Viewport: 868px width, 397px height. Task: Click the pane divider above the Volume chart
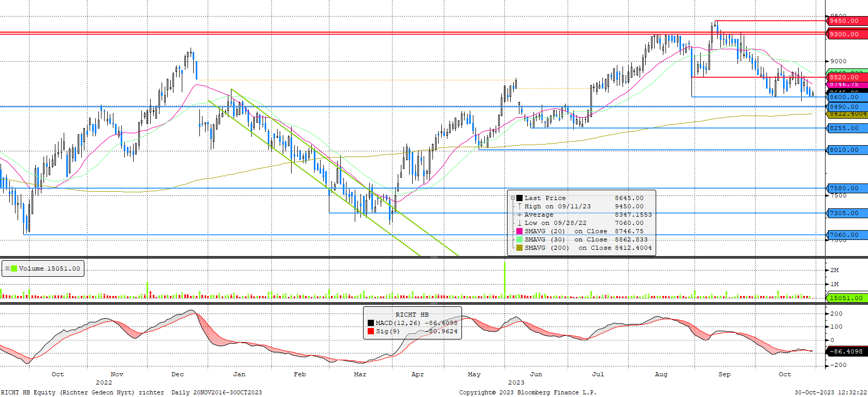pos(434,258)
